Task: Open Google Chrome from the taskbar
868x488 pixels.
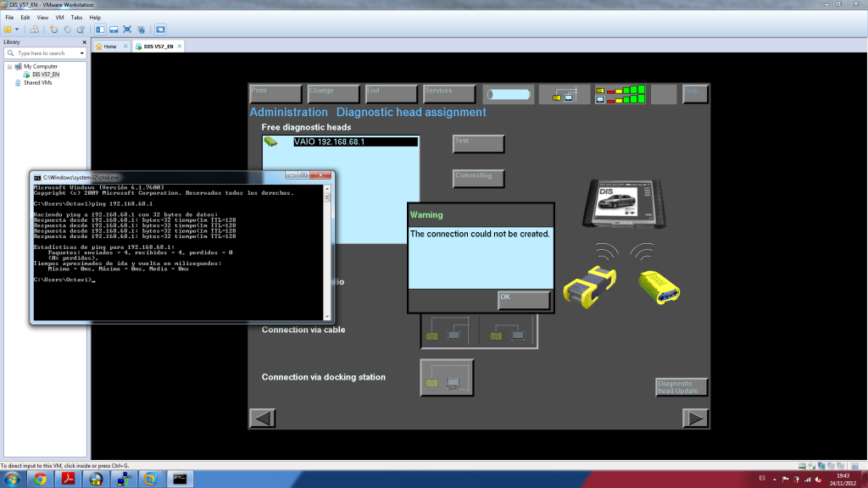Action: (x=40, y=480)
